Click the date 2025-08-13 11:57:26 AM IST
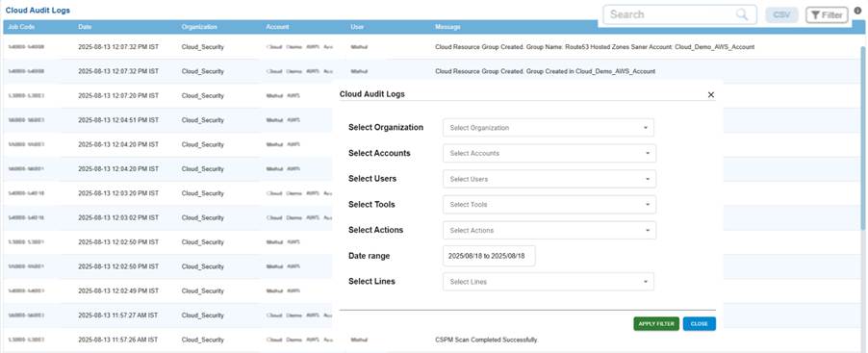 118,340
